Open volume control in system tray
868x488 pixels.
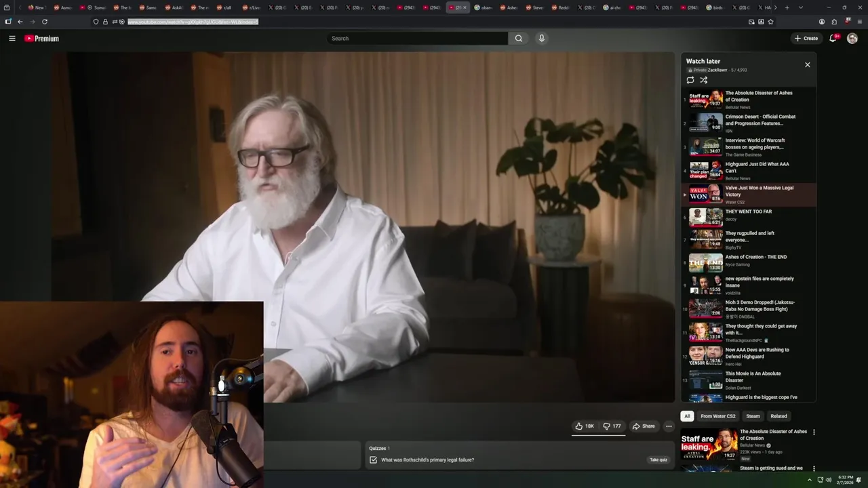click(828, 480)
